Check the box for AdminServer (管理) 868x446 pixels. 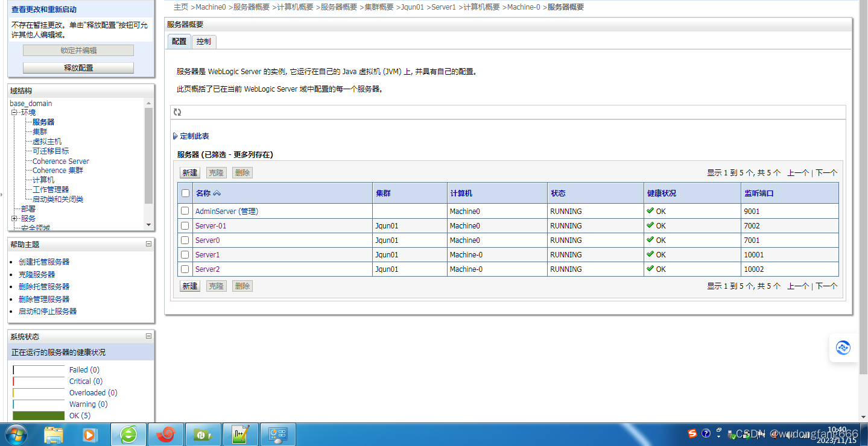coord(185,211)
